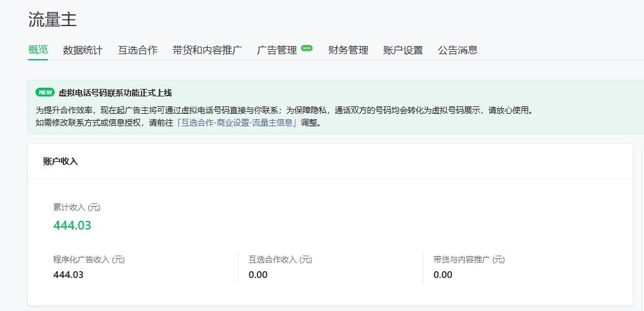View the 公告消息 tab
This screenshot has width=644, height=311.
pyautogui.click(x=458, y=50)
